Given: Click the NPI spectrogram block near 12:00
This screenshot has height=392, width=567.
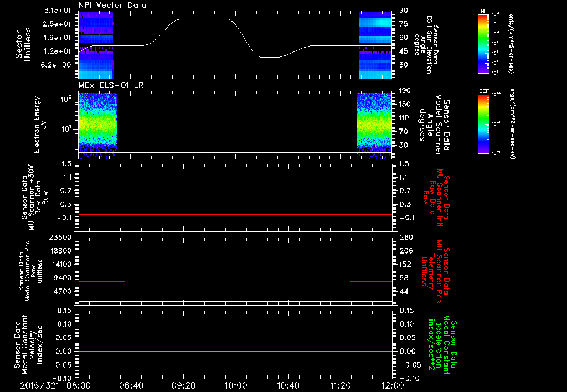Looking at the screenshot, I should (x=376, y=45).
